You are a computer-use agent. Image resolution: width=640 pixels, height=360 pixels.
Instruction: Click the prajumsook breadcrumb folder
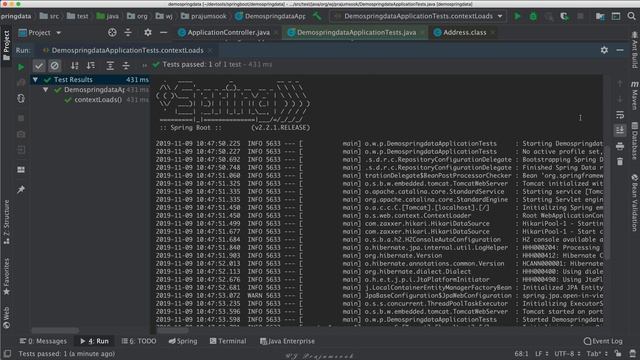(x=204, y=16)
